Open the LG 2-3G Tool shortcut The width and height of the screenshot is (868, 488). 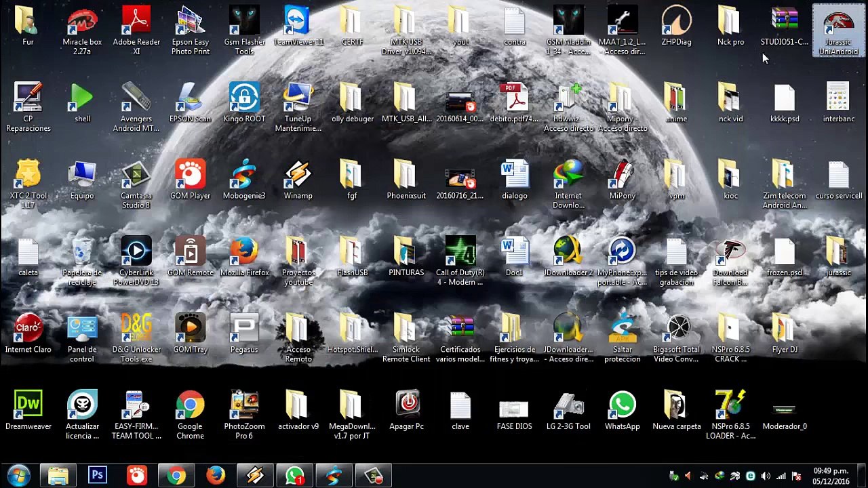568,410
